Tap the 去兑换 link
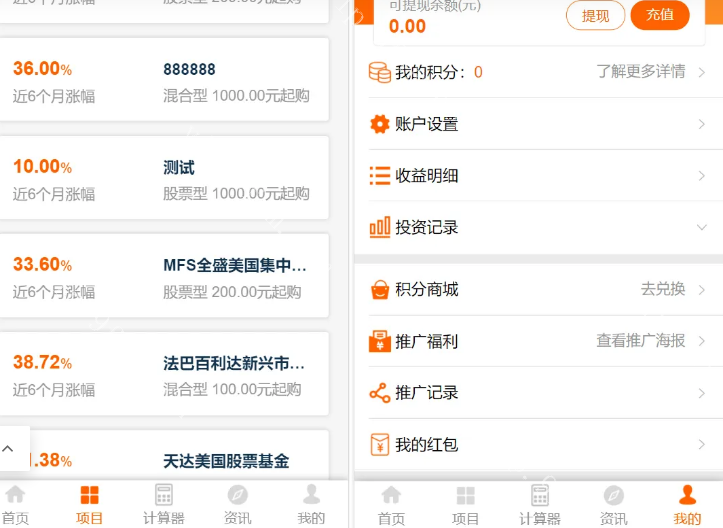723x528 pixels. [x=663, y=289]
